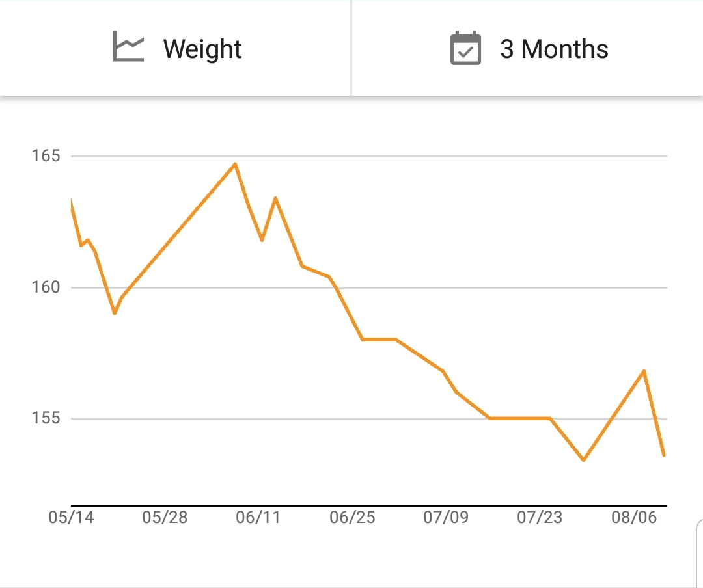The image size is (703, 588).
Task: Select the 155 y-axis label
Action: (46, 418)
